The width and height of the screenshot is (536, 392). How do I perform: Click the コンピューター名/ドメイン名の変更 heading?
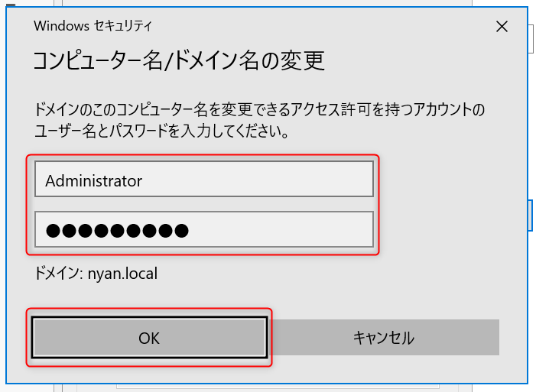[179, 60]
